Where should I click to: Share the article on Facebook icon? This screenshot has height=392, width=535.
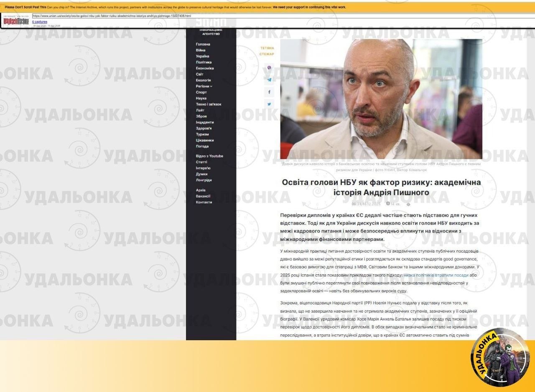pyautogui.click(x=269, y=92)
